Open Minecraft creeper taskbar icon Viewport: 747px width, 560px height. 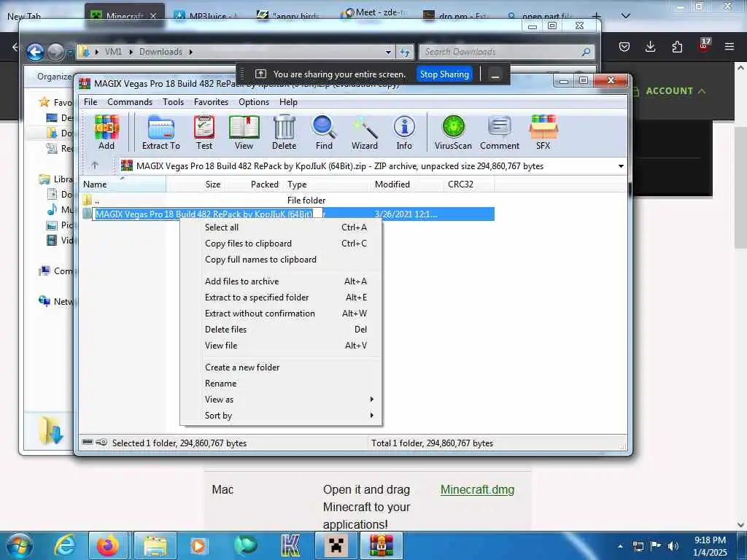click(x=336, y=545)
